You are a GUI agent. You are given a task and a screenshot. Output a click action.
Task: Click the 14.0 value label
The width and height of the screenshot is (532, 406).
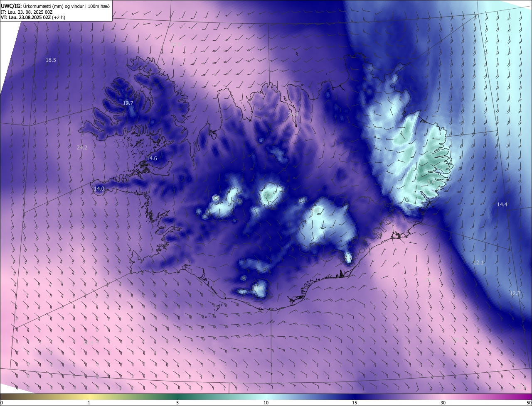[x=99, y=188]
